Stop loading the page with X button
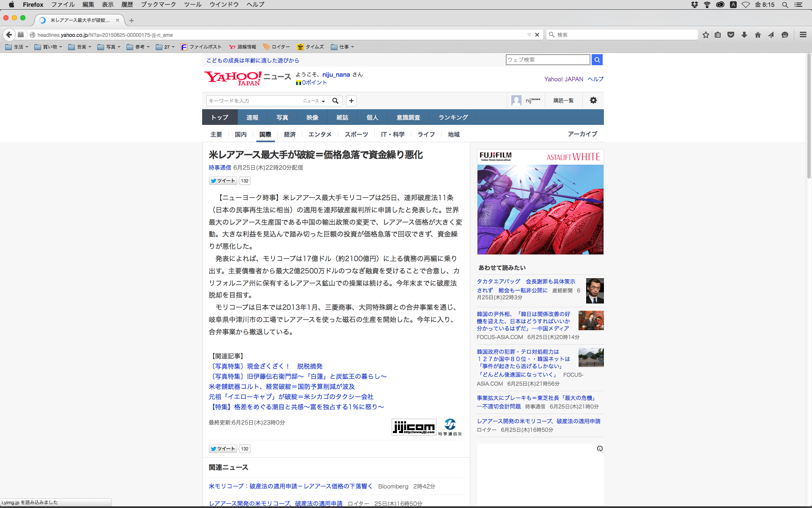Viewport: 812px width, 508px height. pos(537,35)
